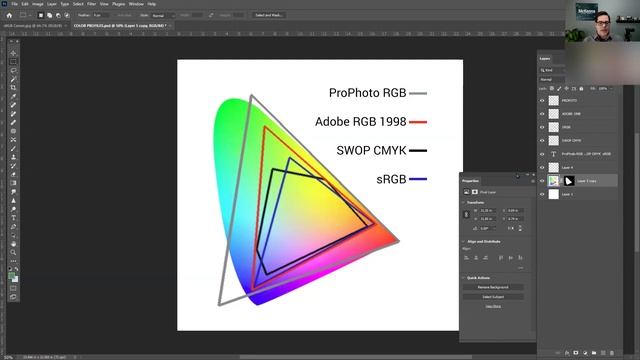Click the View More link
This screenshot has height=360, width=640.
point(493,307)
